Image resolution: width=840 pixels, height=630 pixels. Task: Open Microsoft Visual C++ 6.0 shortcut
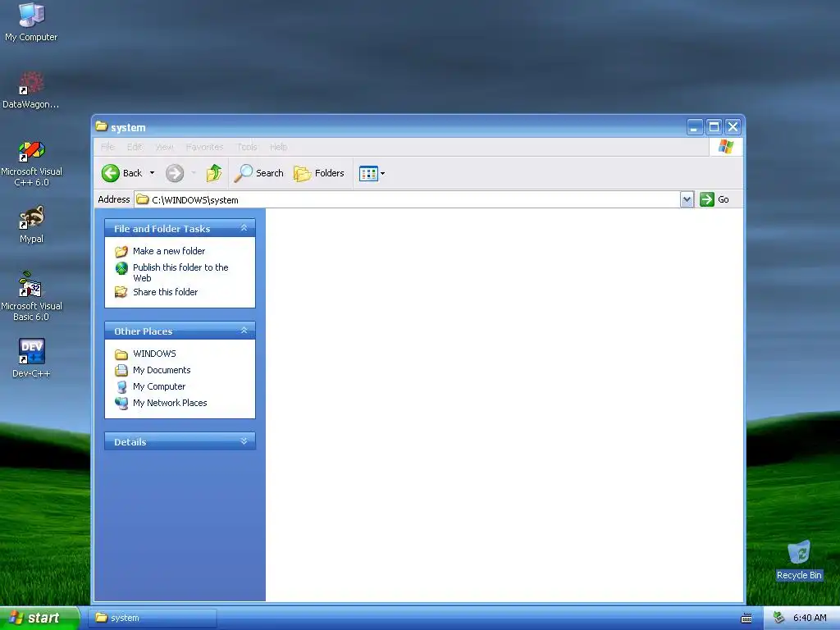pos(31,163)
